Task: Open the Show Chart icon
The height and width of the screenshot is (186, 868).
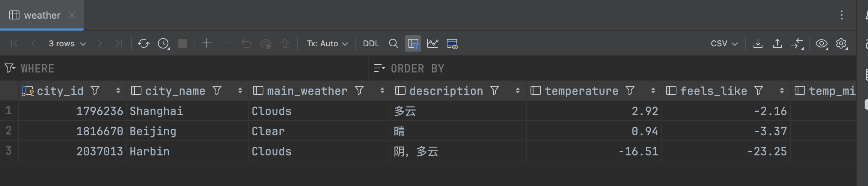Action: [433, 44]
